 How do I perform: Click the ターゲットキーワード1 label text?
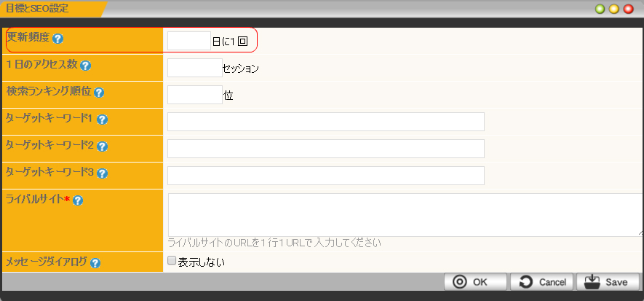[x=50, y=118]
